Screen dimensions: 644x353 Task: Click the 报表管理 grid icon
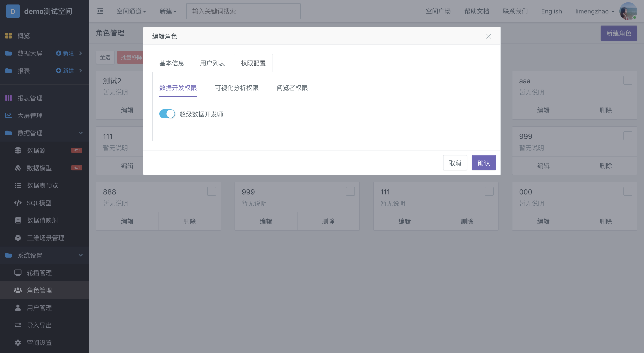[9, 98]
